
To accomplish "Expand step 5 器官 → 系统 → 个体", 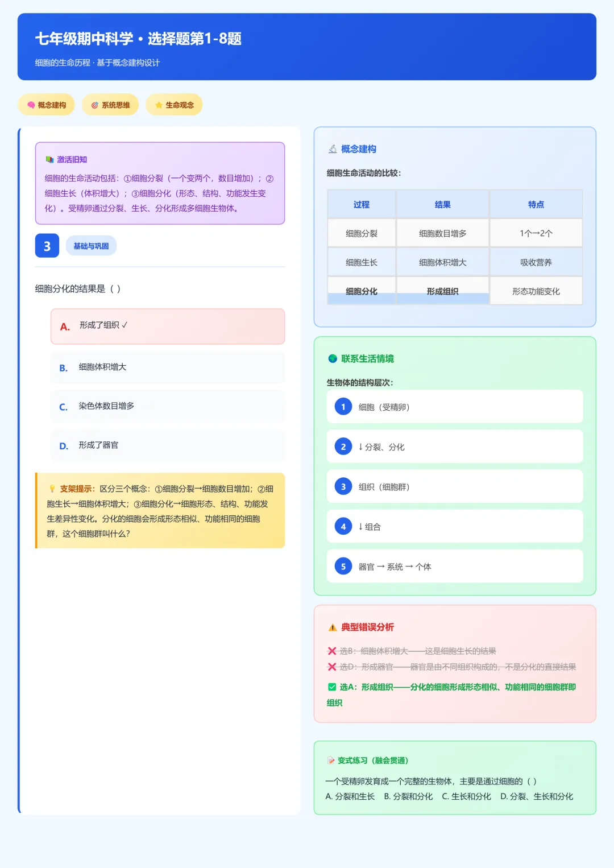I will (x=454, y=566).
